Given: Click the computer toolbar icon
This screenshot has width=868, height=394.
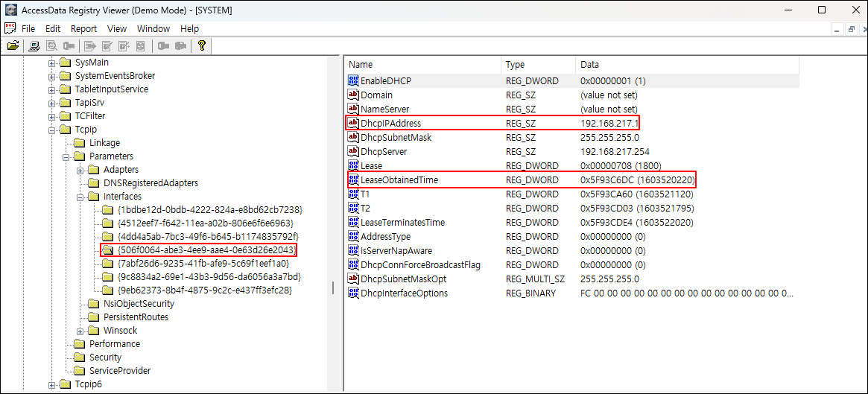Looking at the screenshot, I should (x=34, y=46).
